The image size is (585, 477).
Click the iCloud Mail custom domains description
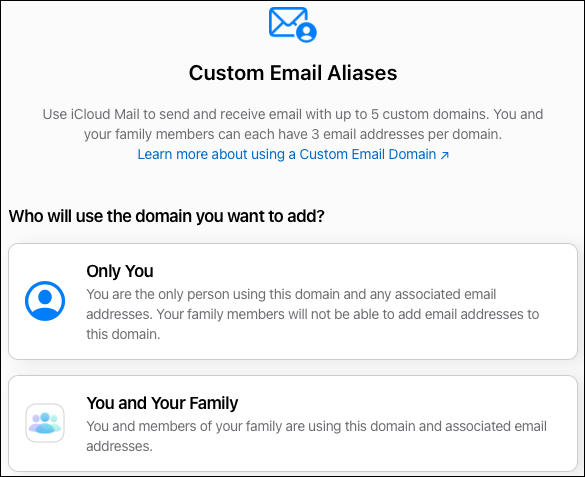pos(293,124)
